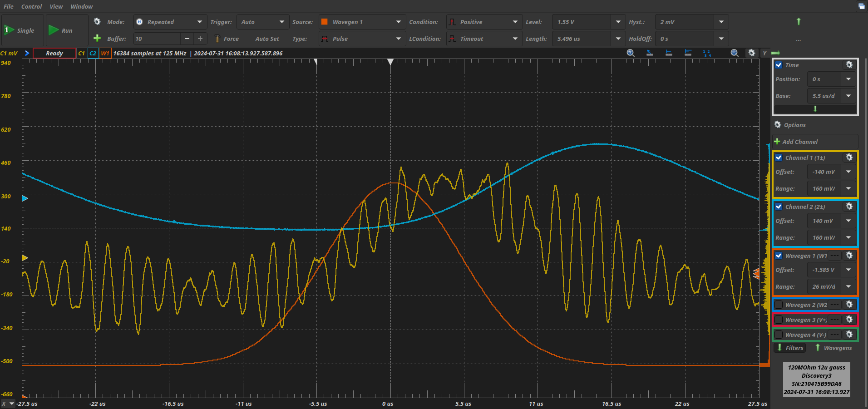
Task: Open the Wavegens button
Action: click(833, 348)
